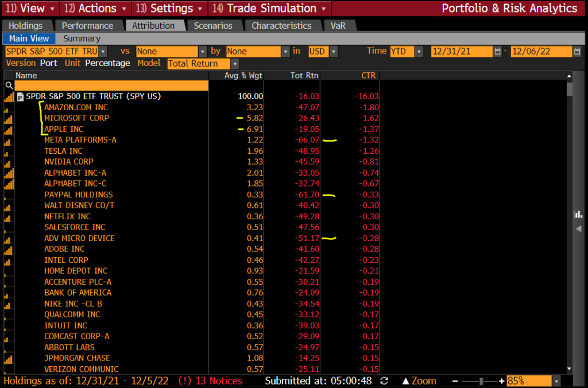The height and width of the screenshot is (388, 588).
Task: Click the portfolio icon beside SPDR S&P 500 ETF TRUST
Action: tap(20, 97)
